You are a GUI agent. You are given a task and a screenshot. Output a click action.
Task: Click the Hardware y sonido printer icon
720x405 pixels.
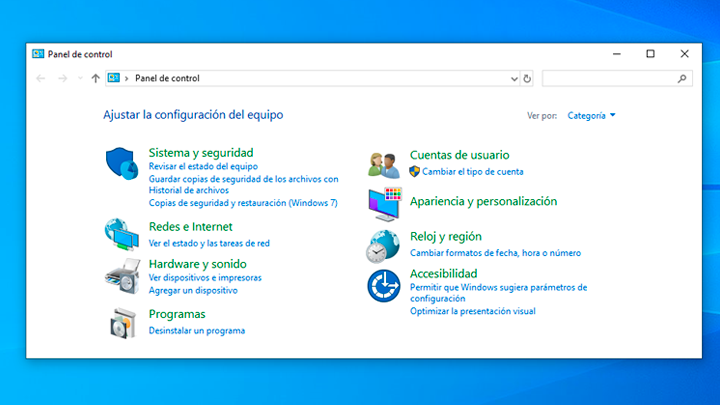coord(122,273)
